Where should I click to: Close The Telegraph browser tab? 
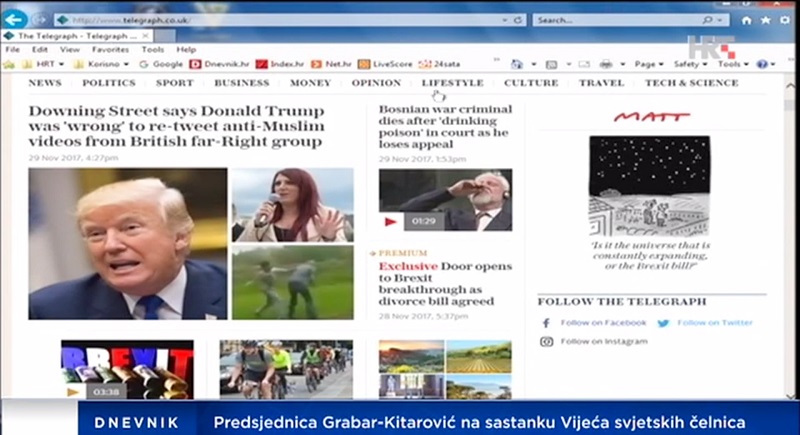(x=145, y=36)
